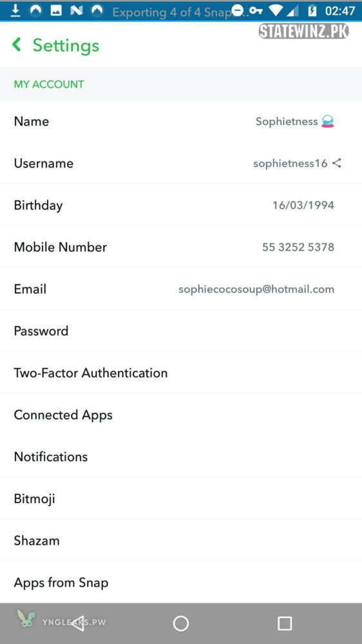Open the Mobile Number setting
Viewport: 362px width, 644px height.
click(x=181, y=247)
